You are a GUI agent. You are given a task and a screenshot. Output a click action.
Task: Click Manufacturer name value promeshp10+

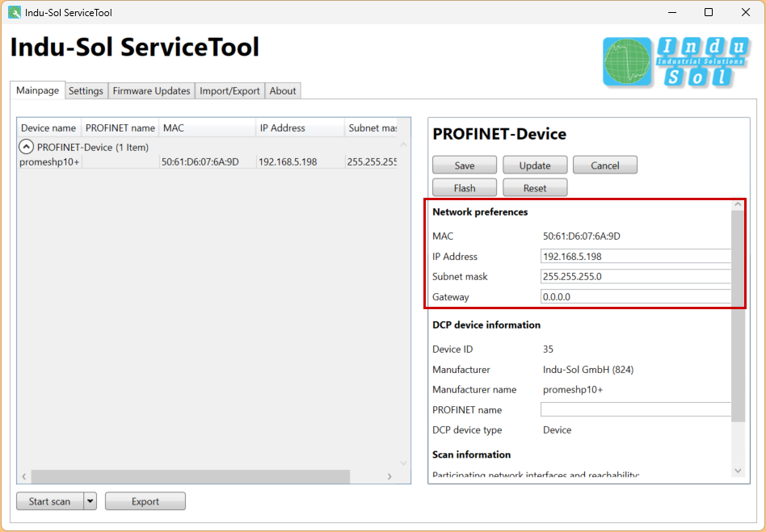coord(573,389)
